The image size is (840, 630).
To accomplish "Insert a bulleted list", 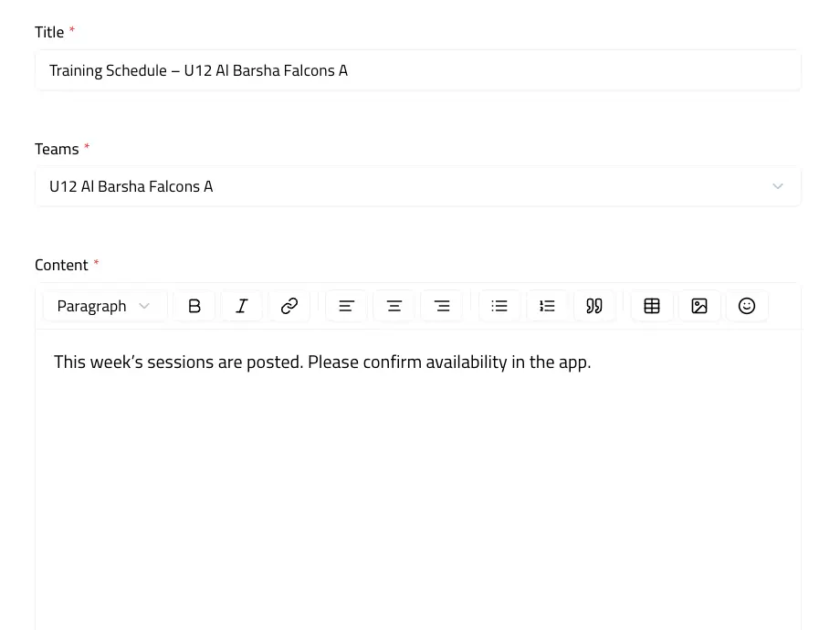I will (499, 306).
